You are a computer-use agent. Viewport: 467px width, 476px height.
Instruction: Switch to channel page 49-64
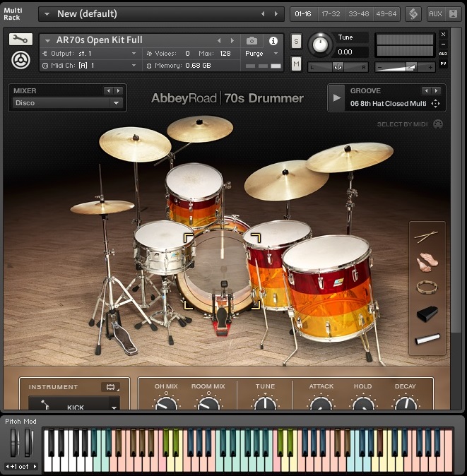[x=386, y=13]
